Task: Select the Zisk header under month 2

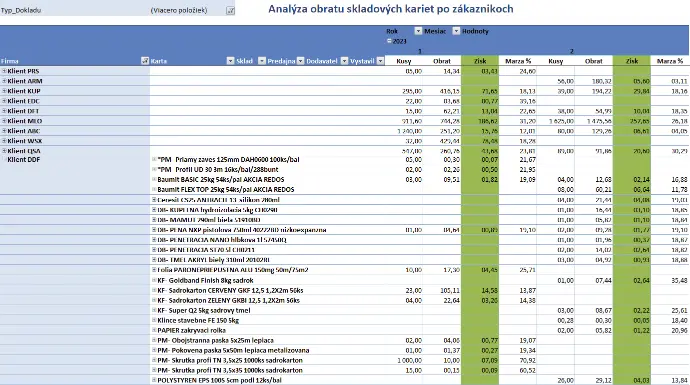Action: pos(632,61)
